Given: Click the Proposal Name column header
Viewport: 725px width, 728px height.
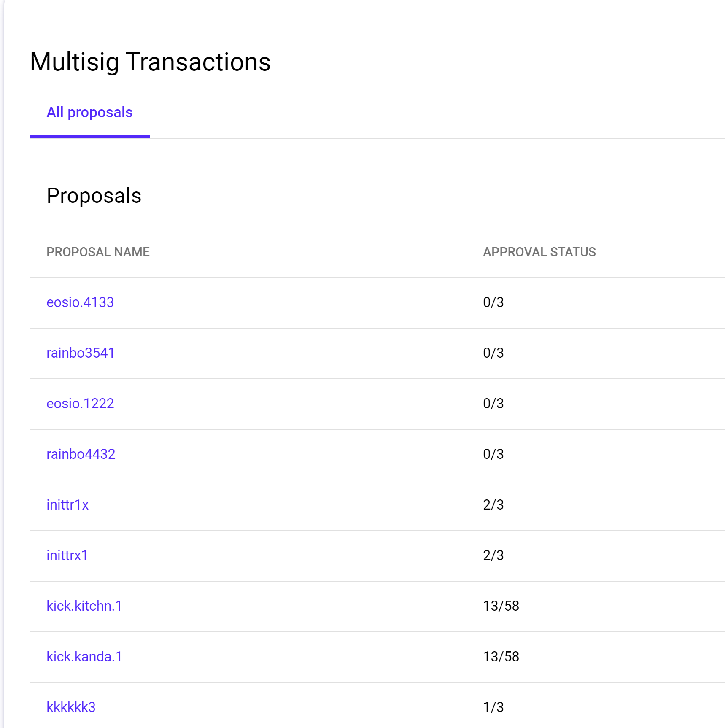Looking at the screenshot, I should [x=98, y=252].
